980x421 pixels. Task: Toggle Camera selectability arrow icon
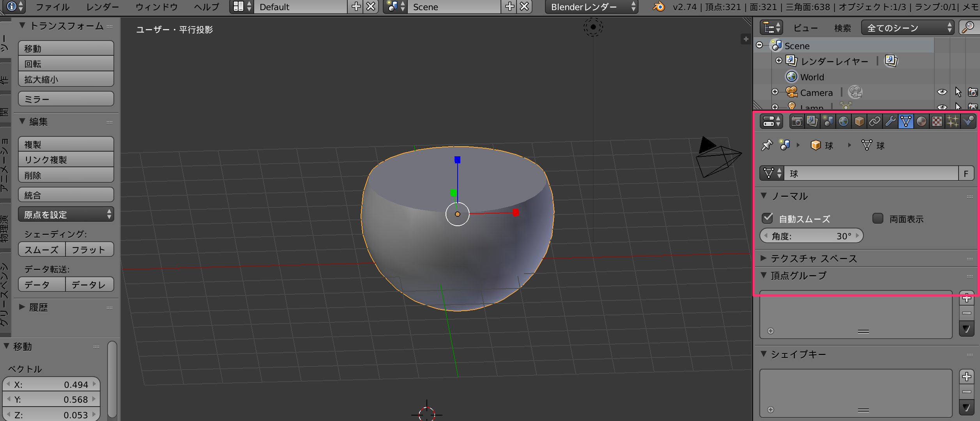pos(958,92)
